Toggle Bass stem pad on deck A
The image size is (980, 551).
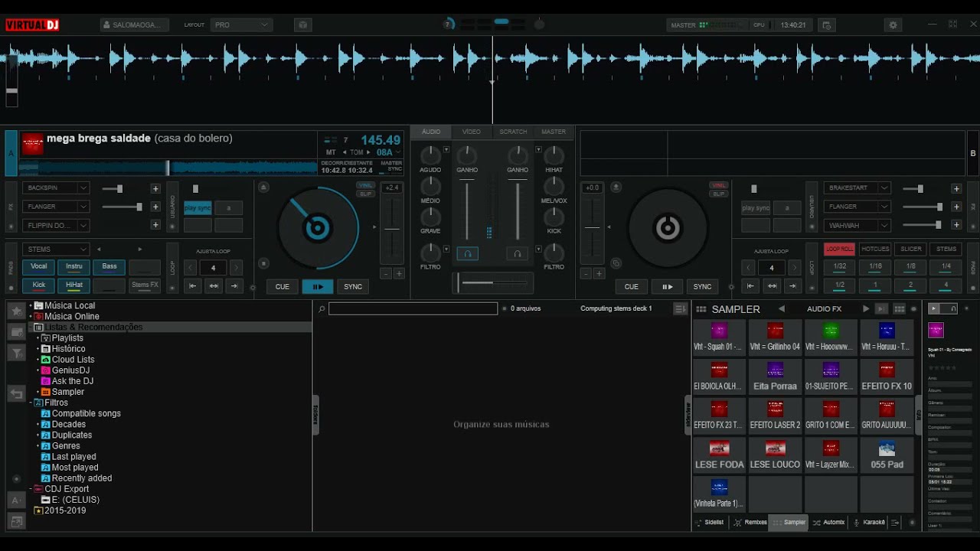[x=109, y=266]
